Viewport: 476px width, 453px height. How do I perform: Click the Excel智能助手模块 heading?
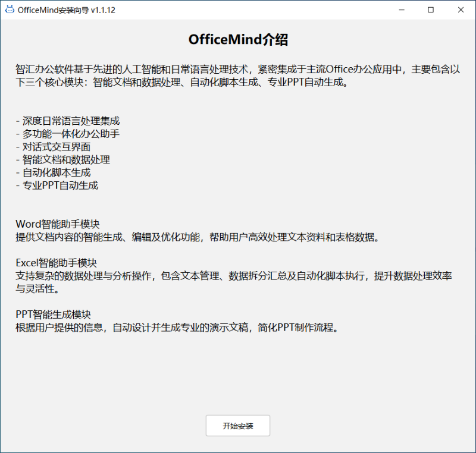tap(57, 263)
